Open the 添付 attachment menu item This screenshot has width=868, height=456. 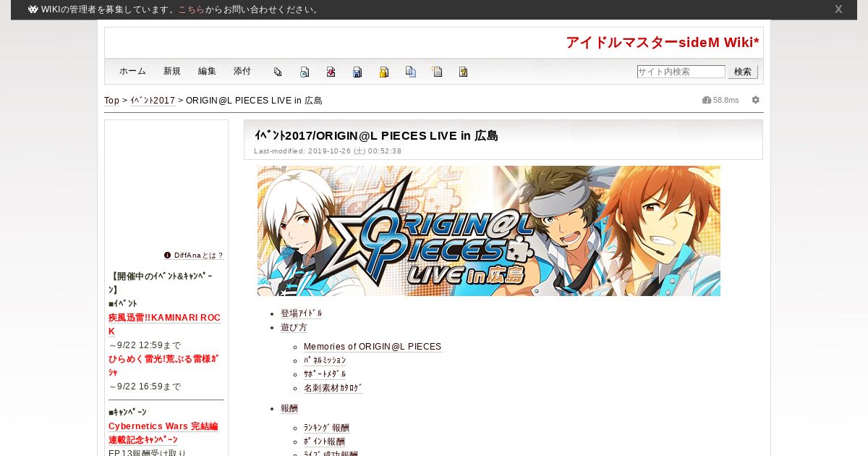[242, 72]
